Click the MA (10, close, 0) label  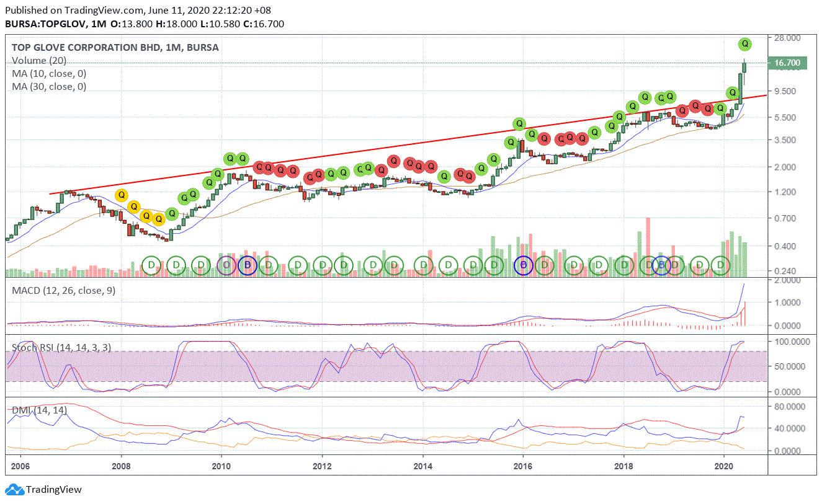tap(49, 74)
